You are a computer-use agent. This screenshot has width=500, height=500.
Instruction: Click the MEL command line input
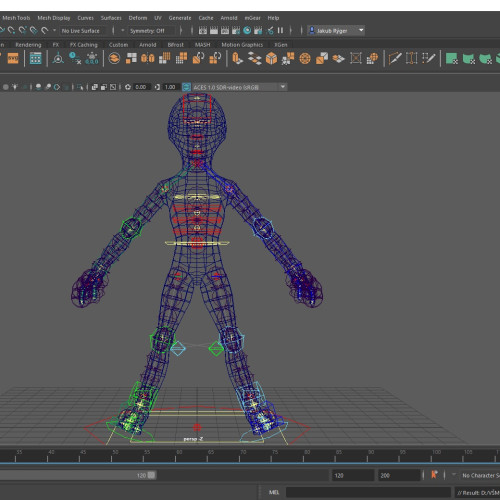point(368,492)
